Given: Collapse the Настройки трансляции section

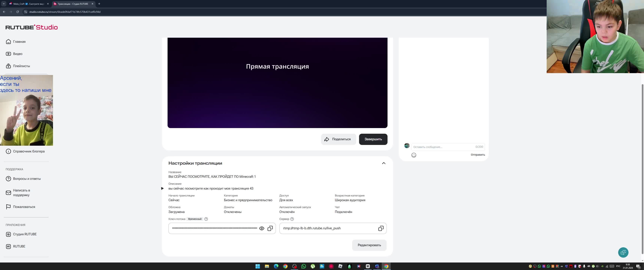Looking at the screenshot, I should pos(384,163).
